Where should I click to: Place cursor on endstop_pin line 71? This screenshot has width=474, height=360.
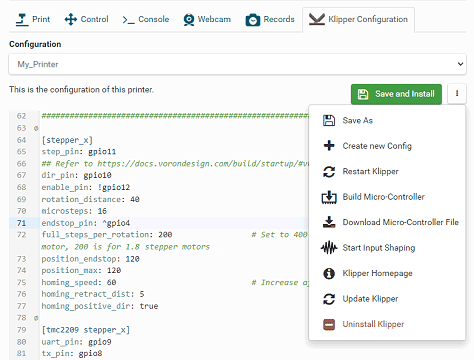(x=86, y=223)
